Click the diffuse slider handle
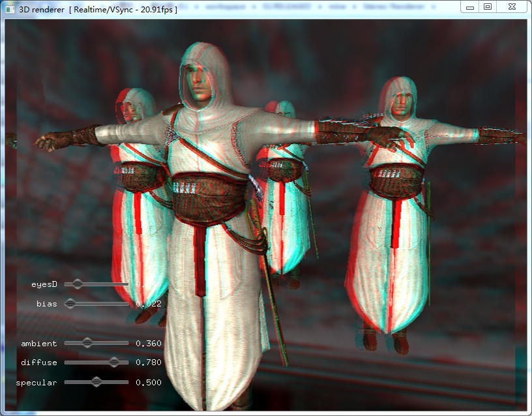 114,362
